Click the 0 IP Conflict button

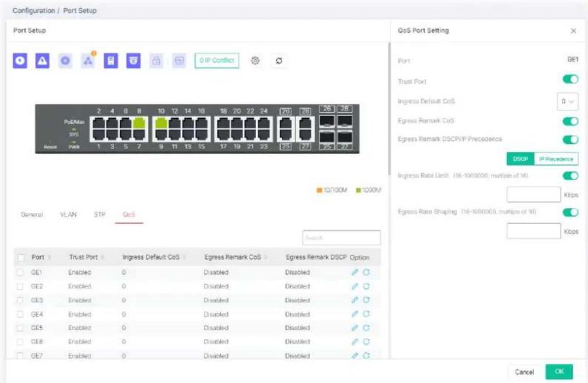coord(217,60)
